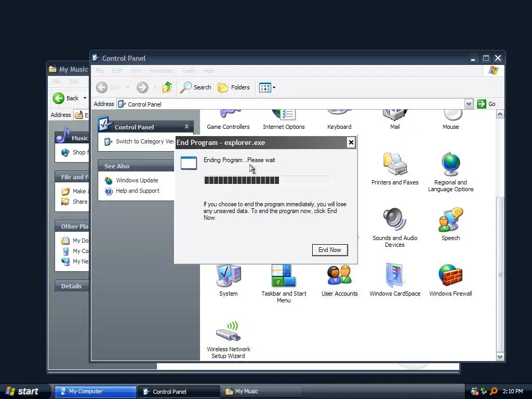Close the End Program dialog

pos(351,142)
